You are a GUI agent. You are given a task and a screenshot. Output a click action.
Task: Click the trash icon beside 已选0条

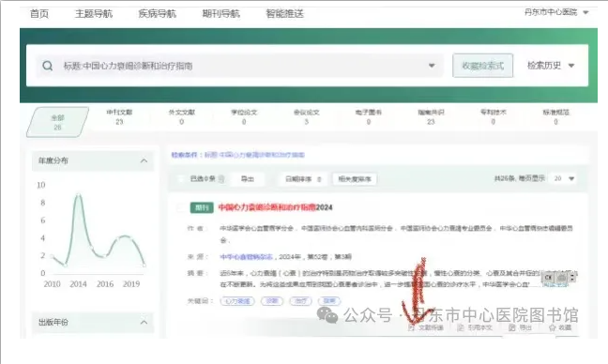point(221,178)
